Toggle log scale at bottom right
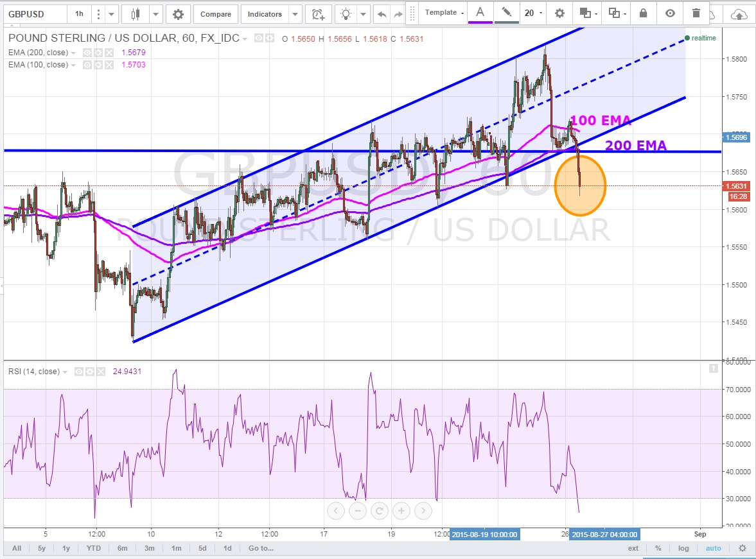Image resolution: width=756 pixels, height=559 pixels. (x=683, y=548)
